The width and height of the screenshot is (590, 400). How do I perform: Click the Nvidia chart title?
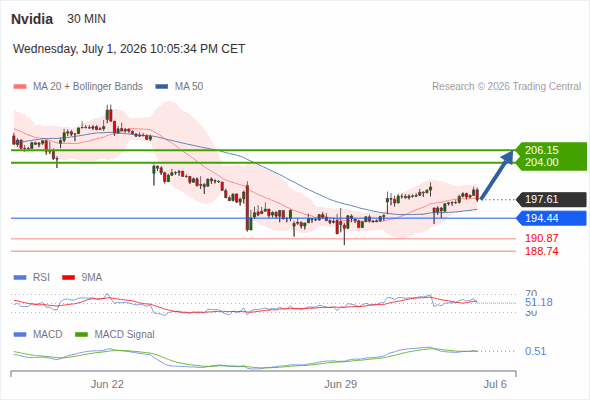click(x=32, y=19)
